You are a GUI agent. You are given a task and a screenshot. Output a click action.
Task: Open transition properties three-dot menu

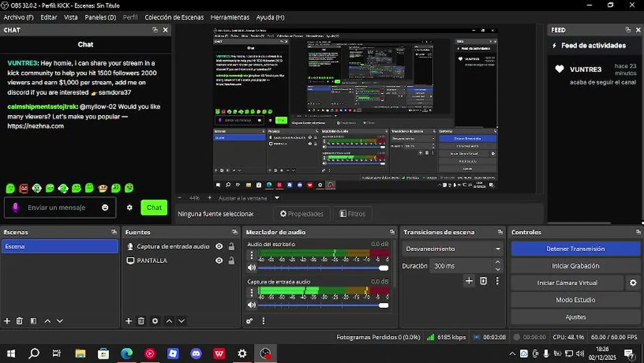(x=497, y=281)
